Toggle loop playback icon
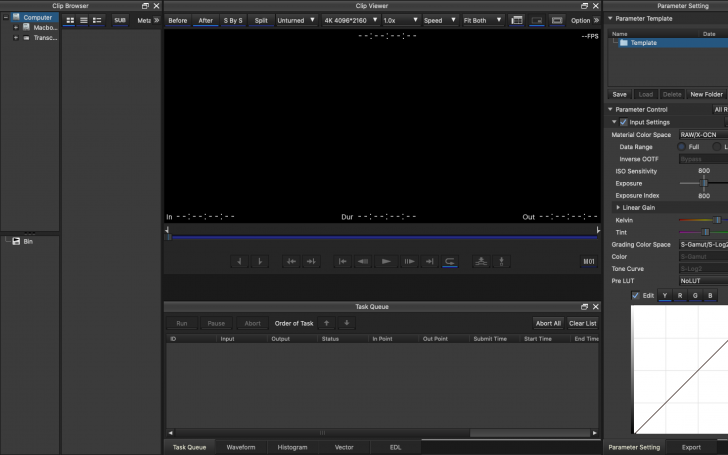 click(450, 261)
